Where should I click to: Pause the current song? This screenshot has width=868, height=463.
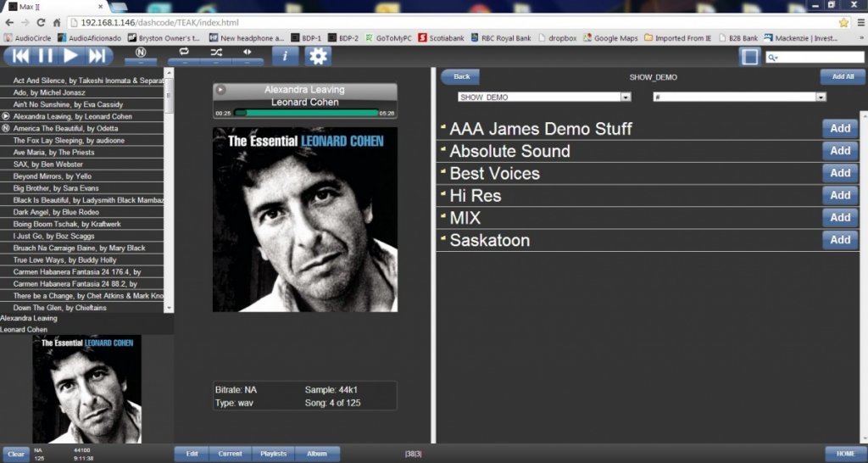click(46, 56)
